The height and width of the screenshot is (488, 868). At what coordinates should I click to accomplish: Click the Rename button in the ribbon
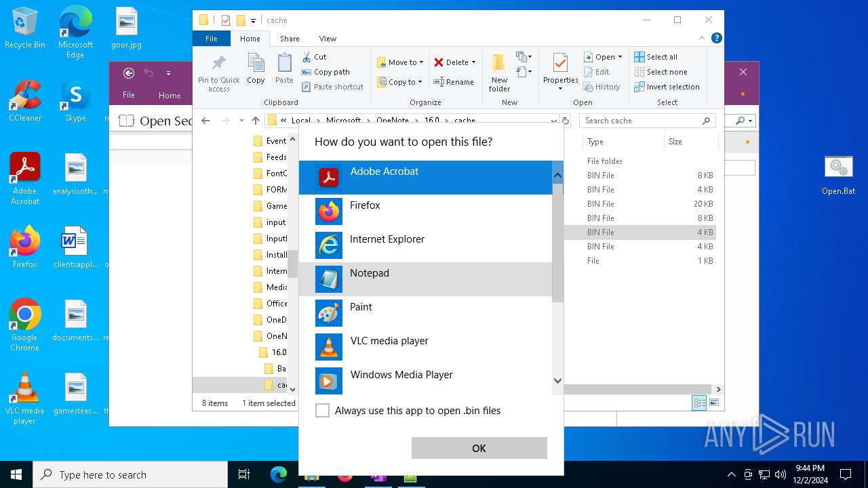[x=454, y=82]
